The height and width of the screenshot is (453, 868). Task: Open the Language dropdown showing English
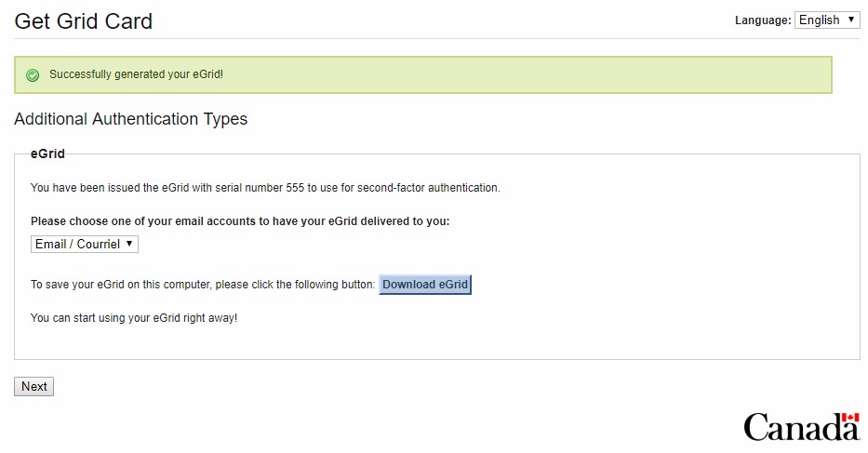(x=826, y=20)
